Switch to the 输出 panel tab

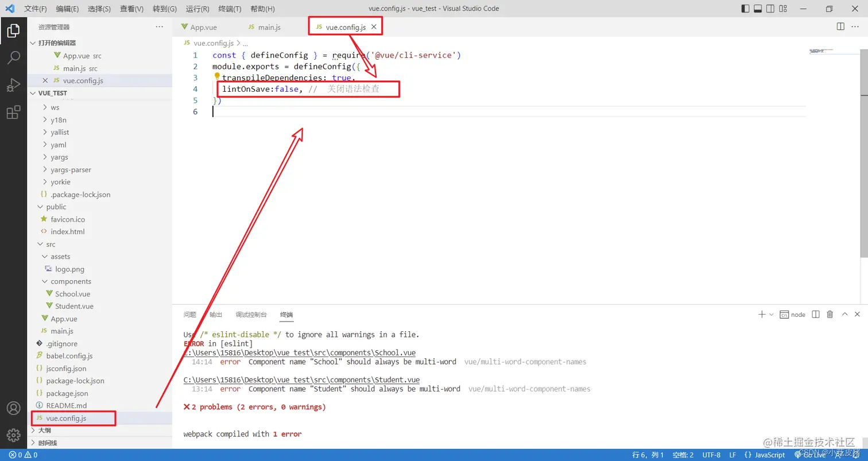(216, 315)
